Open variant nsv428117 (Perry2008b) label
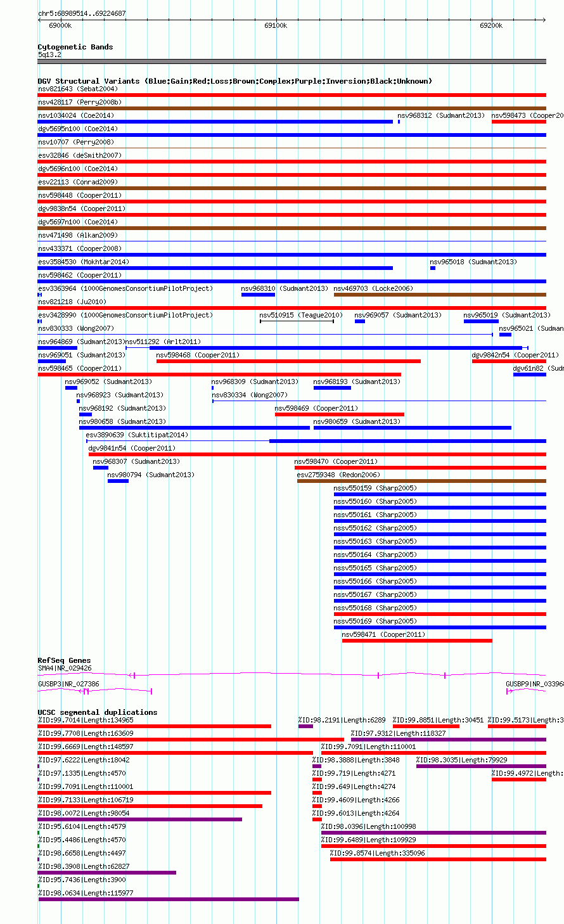 point(80,102)
